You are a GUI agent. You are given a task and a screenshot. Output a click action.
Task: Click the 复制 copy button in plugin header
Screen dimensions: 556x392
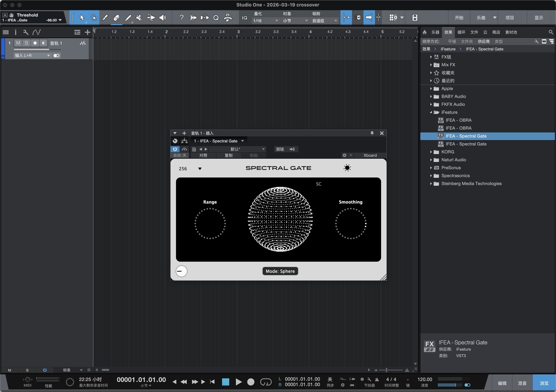coord(228,155)
